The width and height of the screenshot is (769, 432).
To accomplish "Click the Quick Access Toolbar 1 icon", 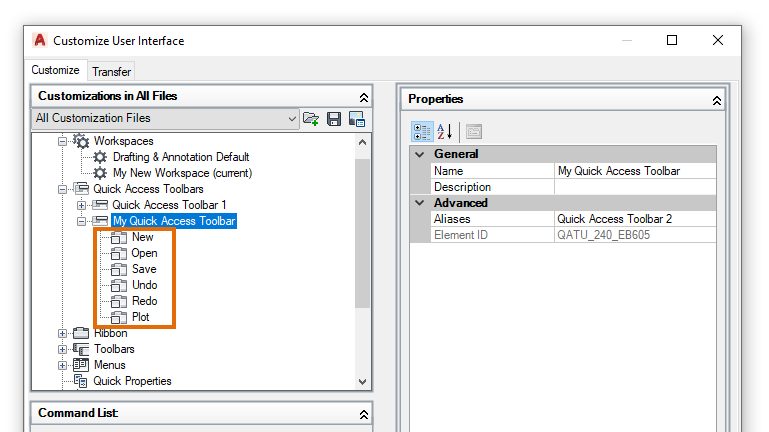I will point(100,205).
